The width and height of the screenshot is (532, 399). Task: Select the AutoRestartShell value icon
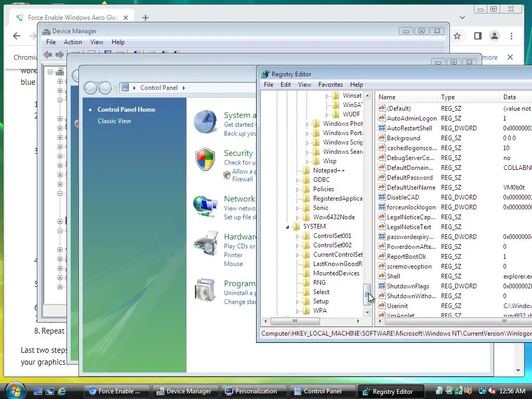[382, 128]
